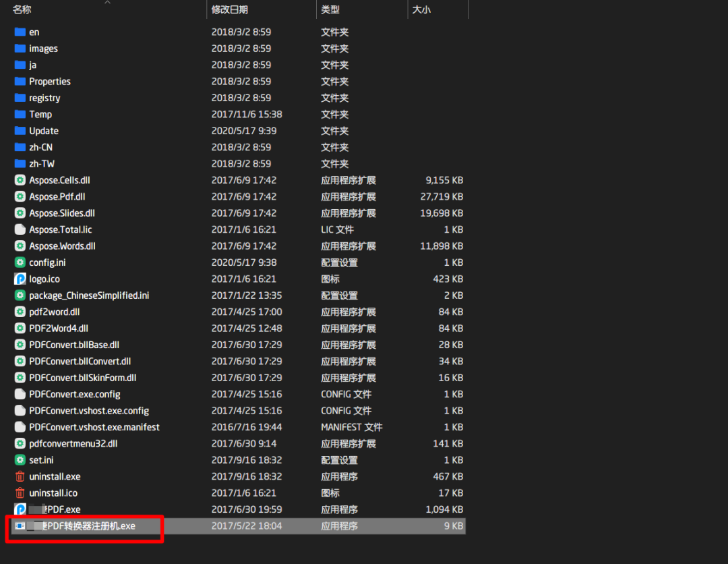Click the 2017/11/6 15:38 date cell
Viewport: 728px width, 564px height.
247,114
